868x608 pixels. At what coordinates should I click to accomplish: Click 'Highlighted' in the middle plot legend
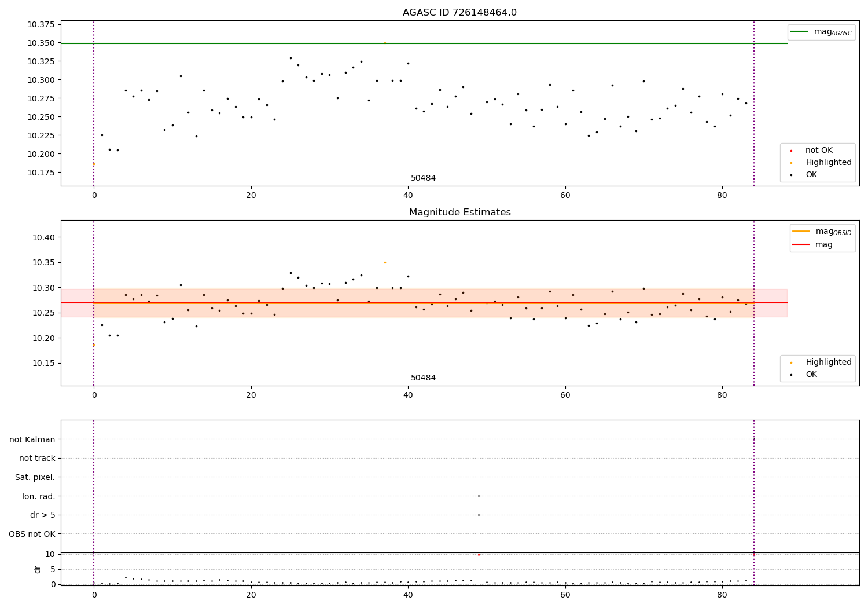[x=828, y=362]
